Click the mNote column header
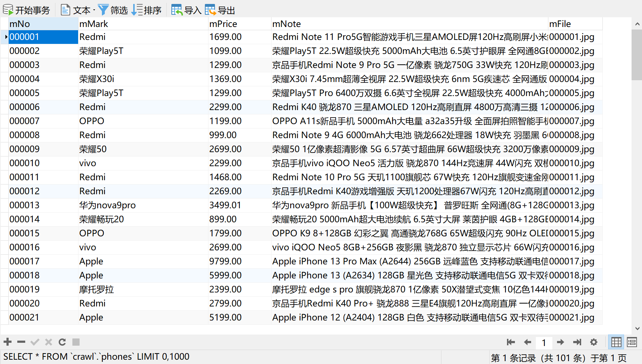Screen dimensions: 642x364 point(410,24)
